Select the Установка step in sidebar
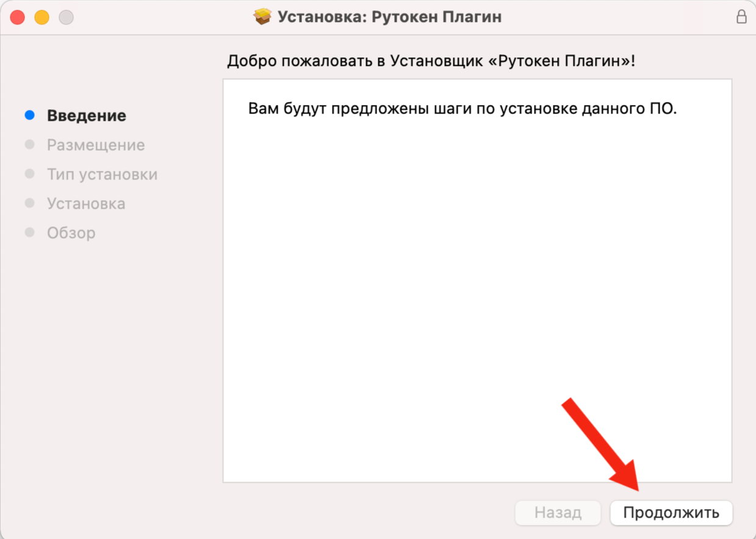Viewport: 756px width, 539px height. (x=86, y=204)
